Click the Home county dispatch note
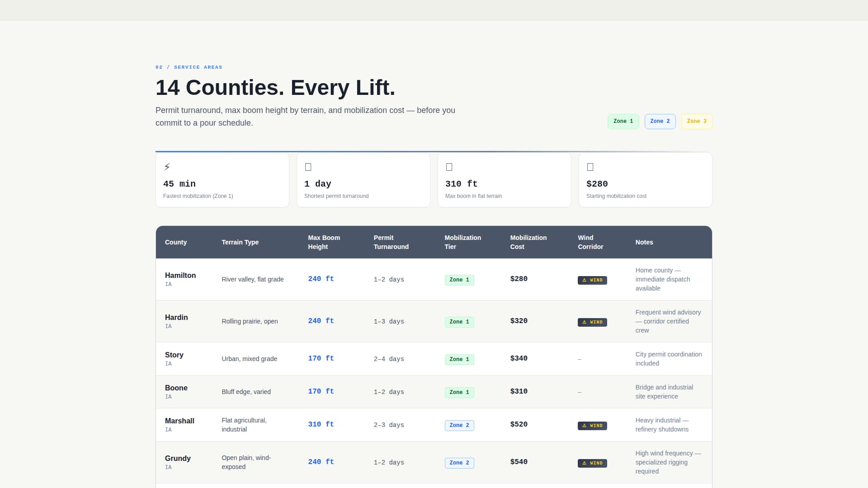Screen dimensions: 868x488 663,280
